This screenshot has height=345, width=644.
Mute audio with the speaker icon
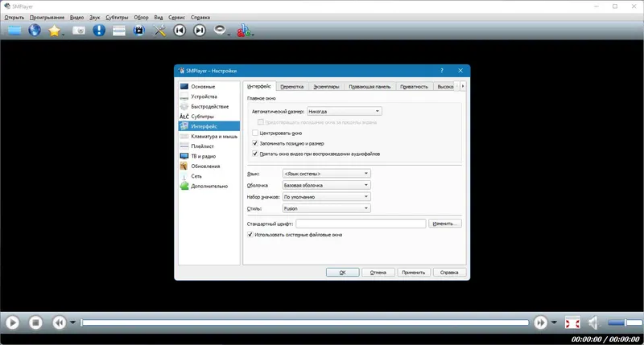click(x=594, y=322)
